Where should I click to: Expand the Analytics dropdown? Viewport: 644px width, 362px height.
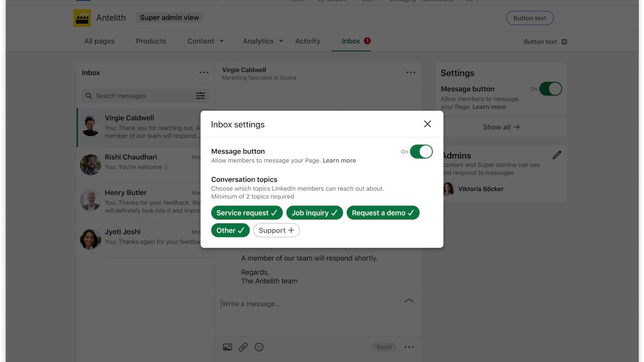click(x=263, y=41)
